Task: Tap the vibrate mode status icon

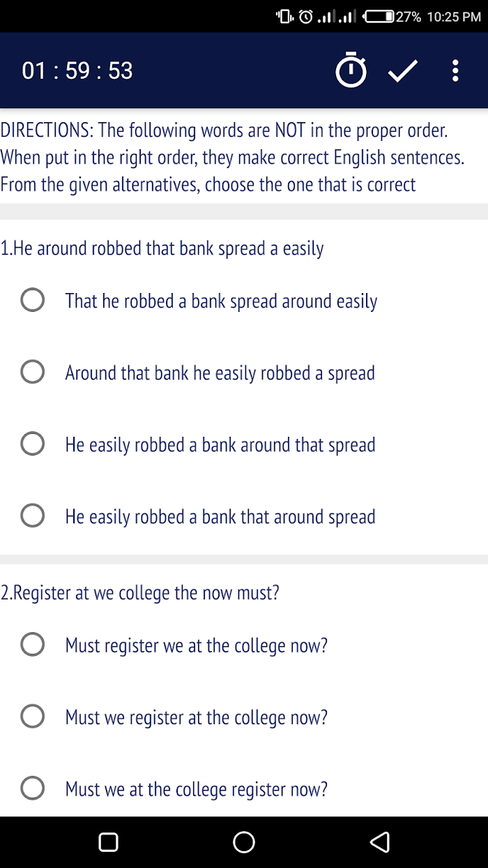Action: pyautogui.click(x=284, y=16)
